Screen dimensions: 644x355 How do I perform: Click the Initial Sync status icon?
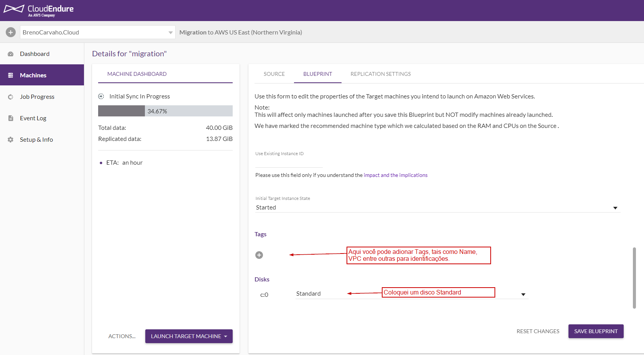101,97
